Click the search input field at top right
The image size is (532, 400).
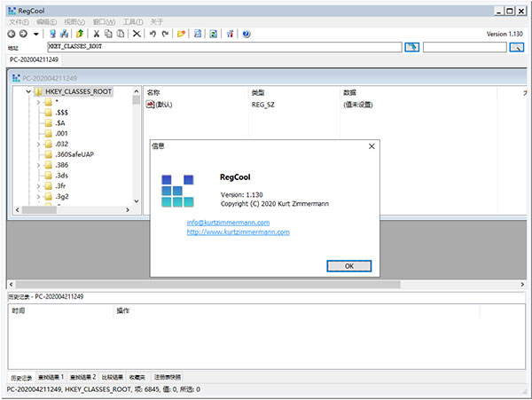(465, 47)
